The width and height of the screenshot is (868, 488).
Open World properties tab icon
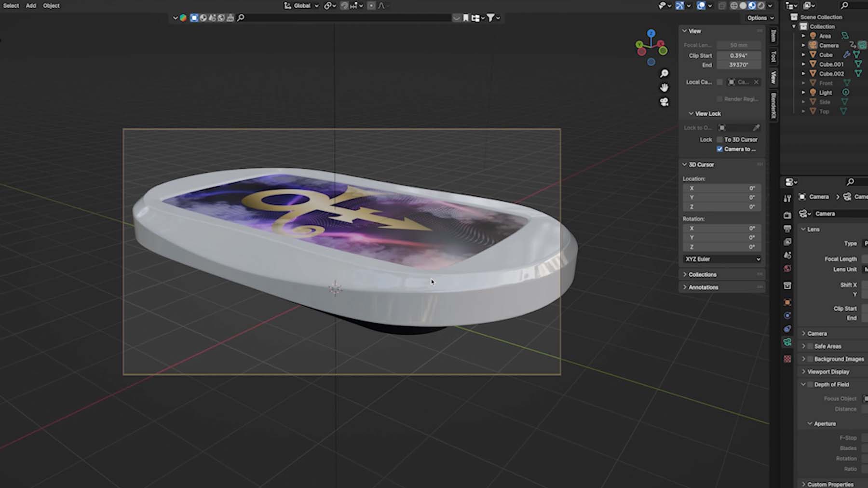(x=787, y=269)
